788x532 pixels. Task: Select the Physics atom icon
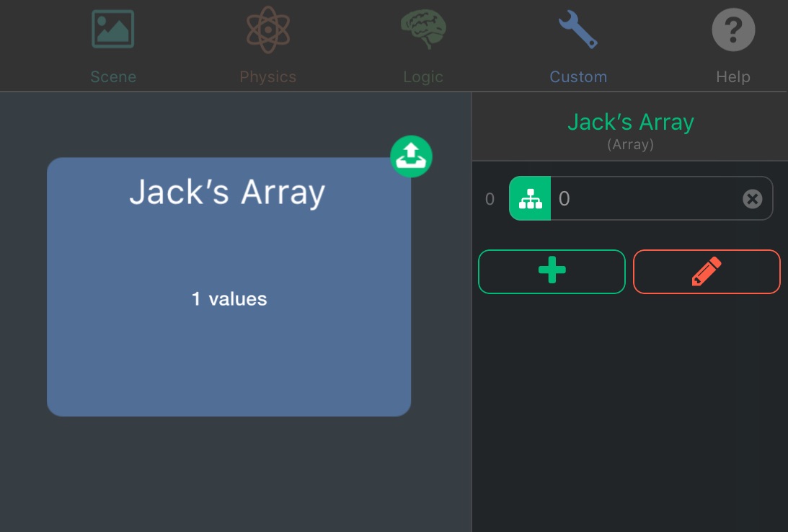pos(267,30)
